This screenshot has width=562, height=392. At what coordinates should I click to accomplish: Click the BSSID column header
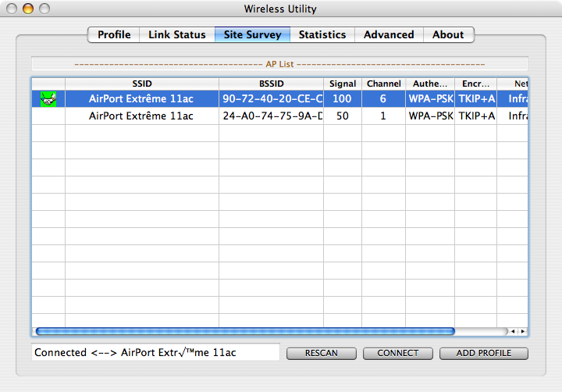tap(272, 84)
